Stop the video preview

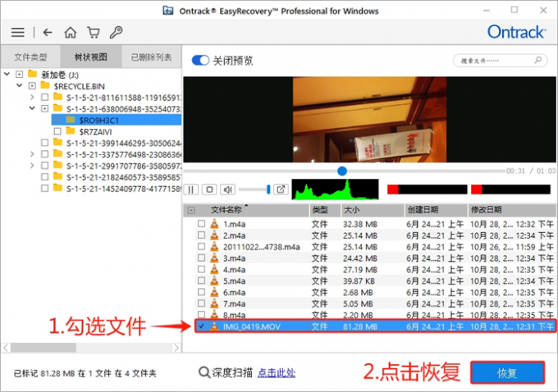click(209, 189)
